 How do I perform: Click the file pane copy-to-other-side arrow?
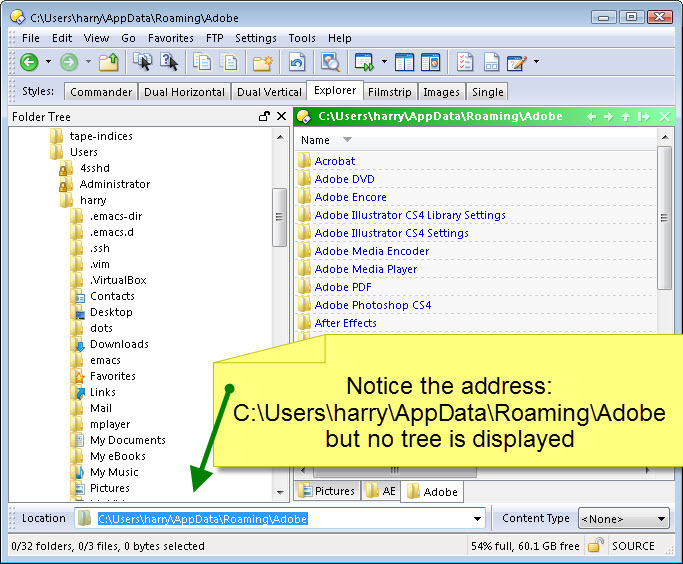click(x=643, y=116)
